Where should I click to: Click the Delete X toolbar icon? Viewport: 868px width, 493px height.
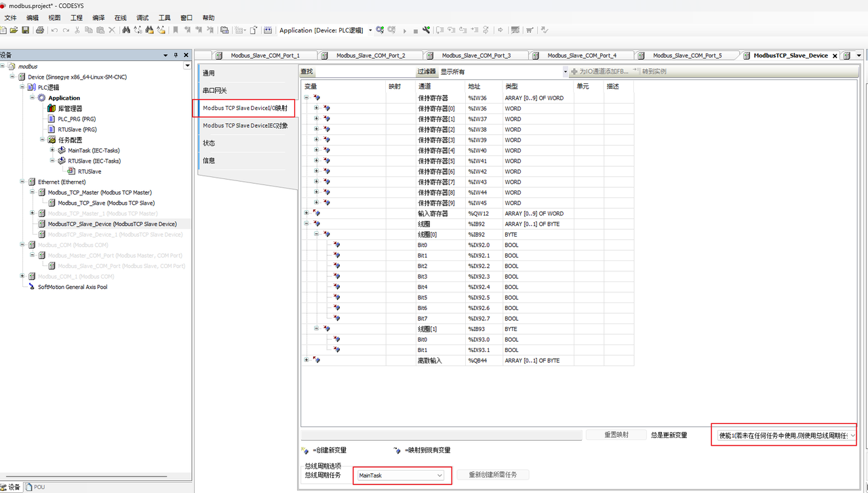point(112,31)
